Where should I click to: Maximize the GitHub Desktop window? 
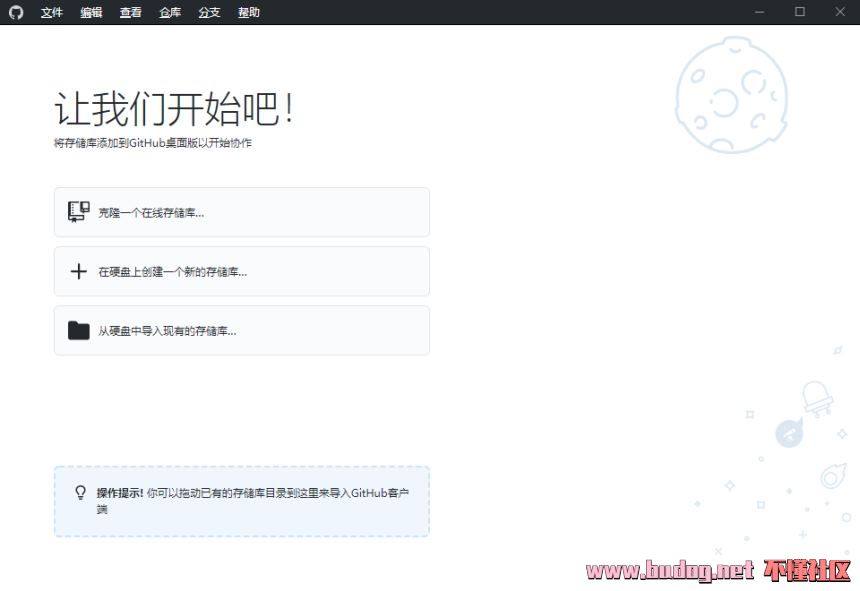[799, 12]
